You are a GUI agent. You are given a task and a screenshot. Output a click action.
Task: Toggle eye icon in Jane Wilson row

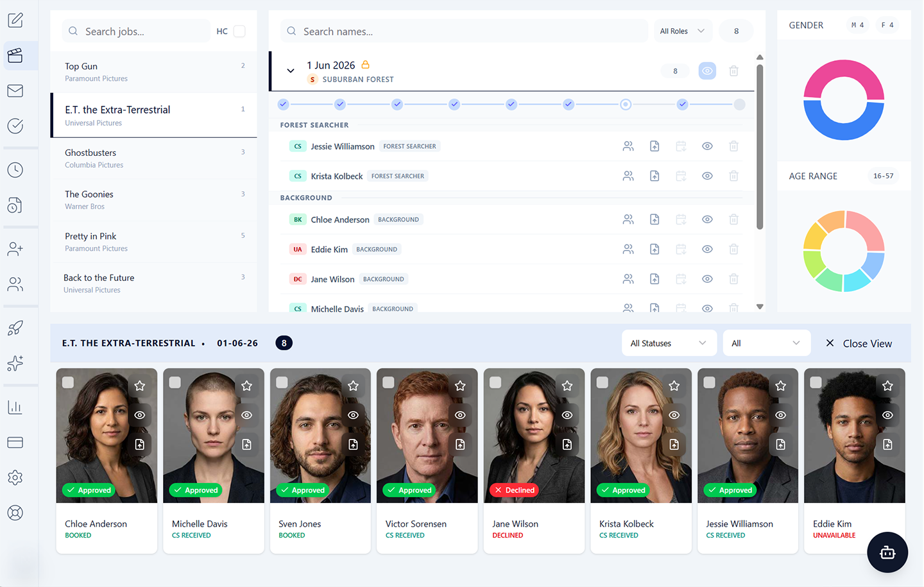click(707, 279)
